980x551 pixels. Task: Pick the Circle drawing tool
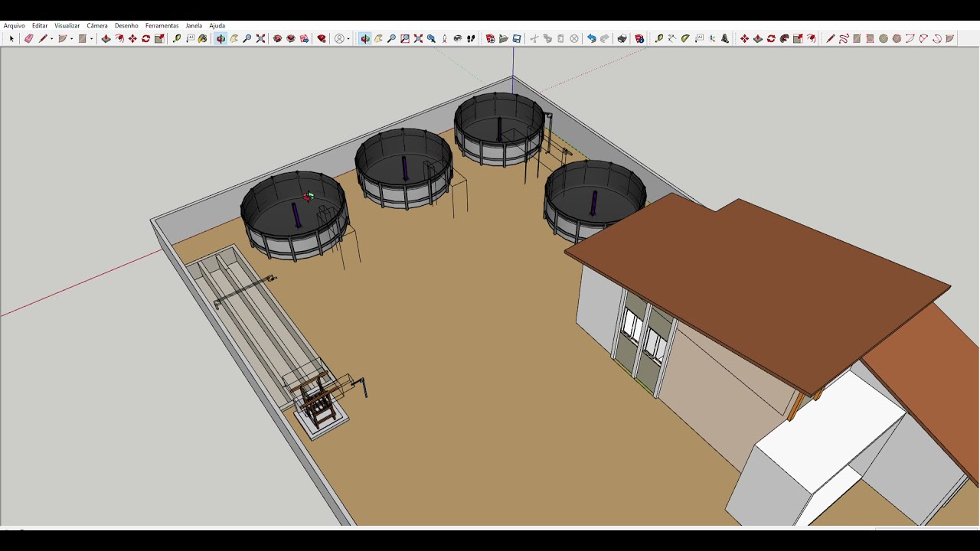[884, 38]
